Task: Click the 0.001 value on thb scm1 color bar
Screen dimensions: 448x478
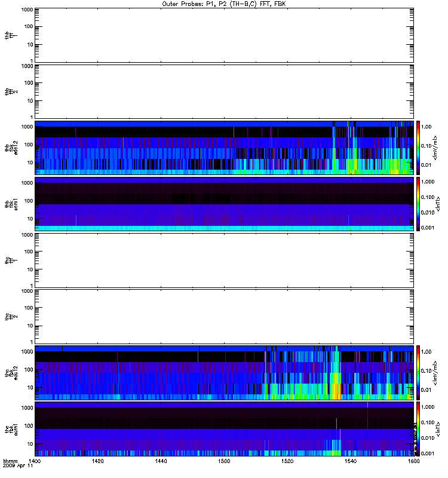Action: (x=428, y=228)
